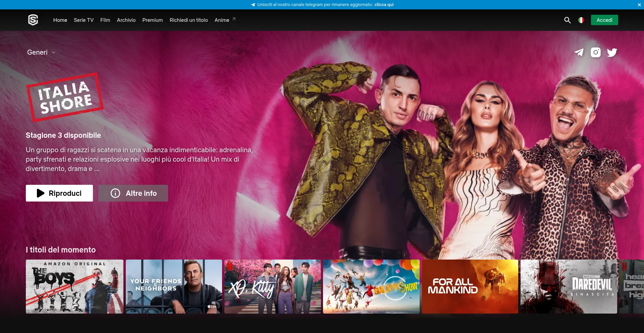Expand the Generi dropdown
Viewport: 644px width, 333px height.
tap(41, 52)
